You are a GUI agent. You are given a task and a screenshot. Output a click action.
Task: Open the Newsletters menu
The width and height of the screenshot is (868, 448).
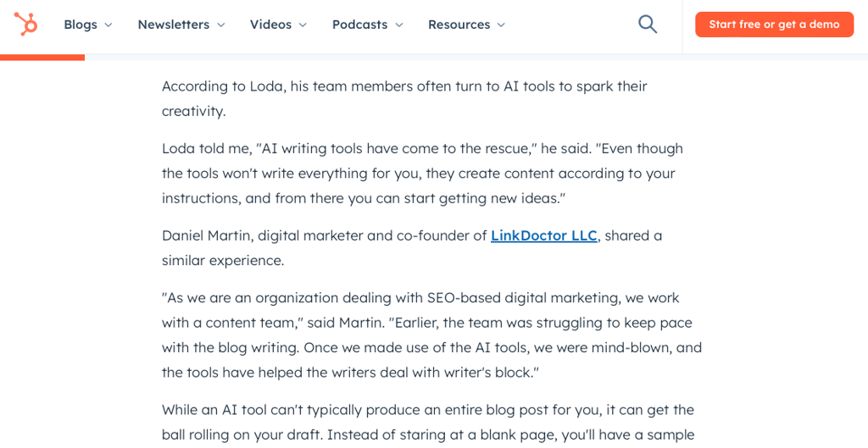[181, 25]
